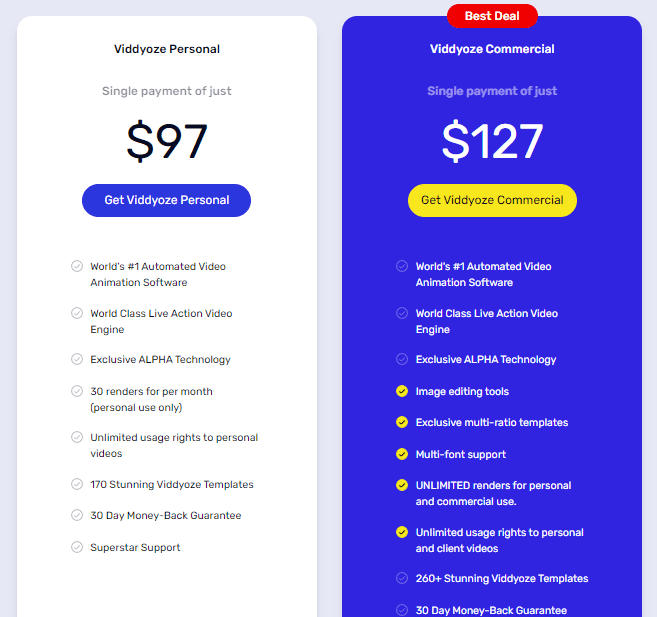This screenshot has height=617, width=657.
Task: Click the check icon beside Commercial World Class Live Action
Action: click(x=402, y=313)
